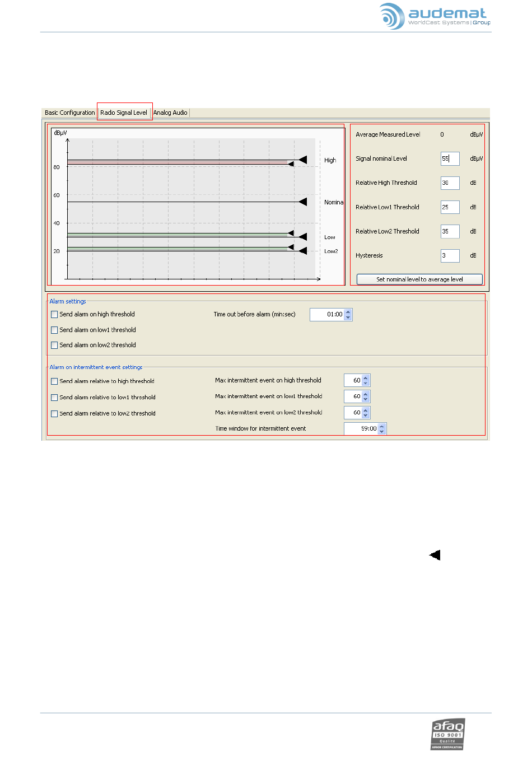Check Send alarm relative to low2 threshold
Viewport: 532px width, 761px height.
tap(54, 414)
